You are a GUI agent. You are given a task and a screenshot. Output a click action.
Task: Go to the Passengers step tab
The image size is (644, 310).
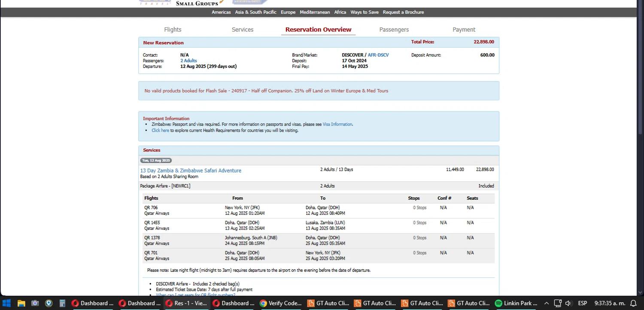tap(394, 30)
